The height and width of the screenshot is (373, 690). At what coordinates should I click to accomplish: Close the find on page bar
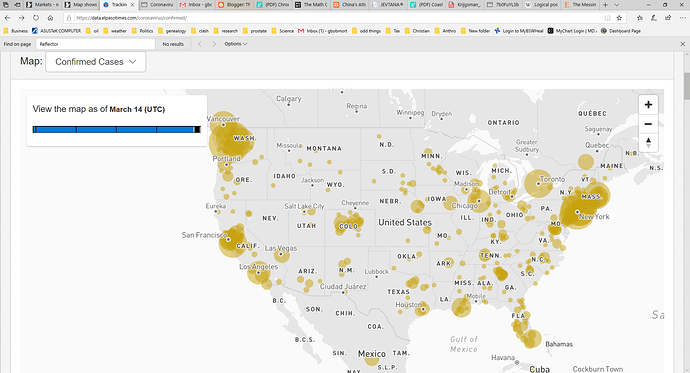click(x=683, y=44)
